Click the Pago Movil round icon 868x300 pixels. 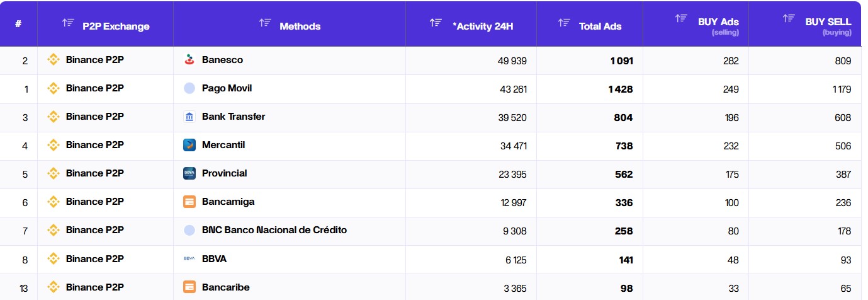[189, 88]
